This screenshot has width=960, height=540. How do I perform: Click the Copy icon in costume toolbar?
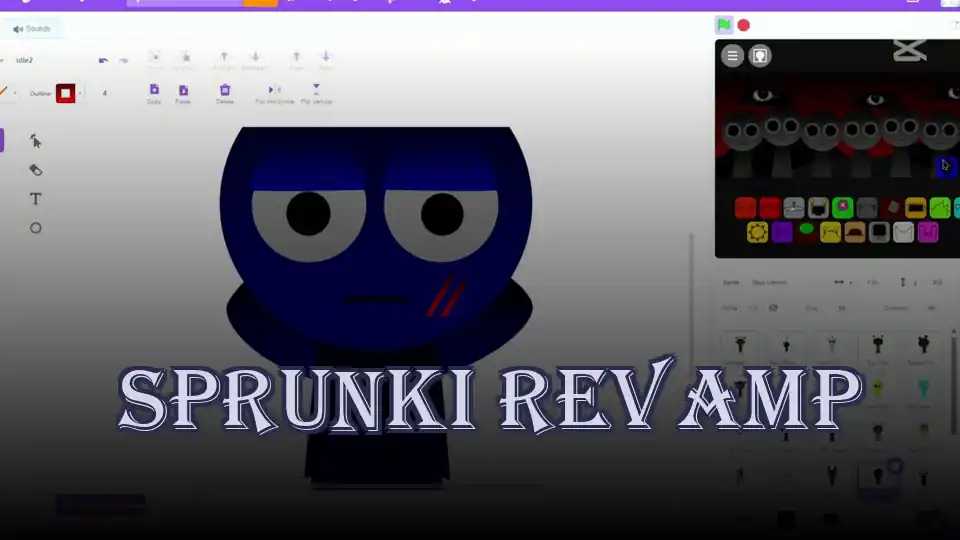click(154, 90)
